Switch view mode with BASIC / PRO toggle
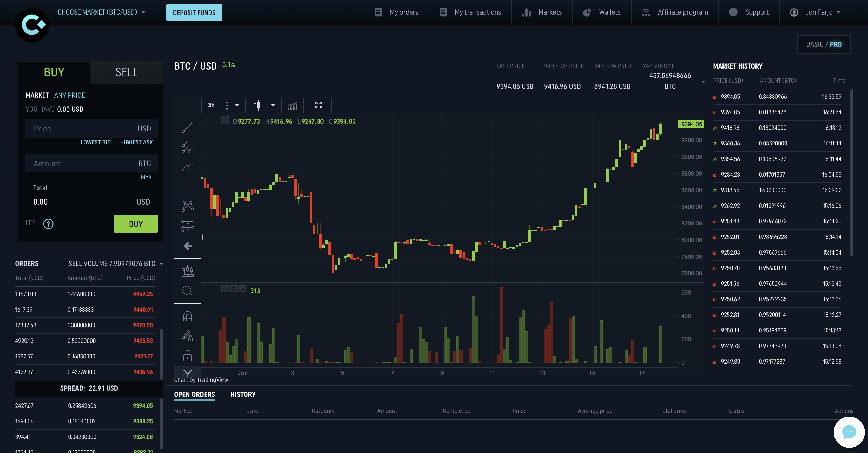 (x=824, y=44)
